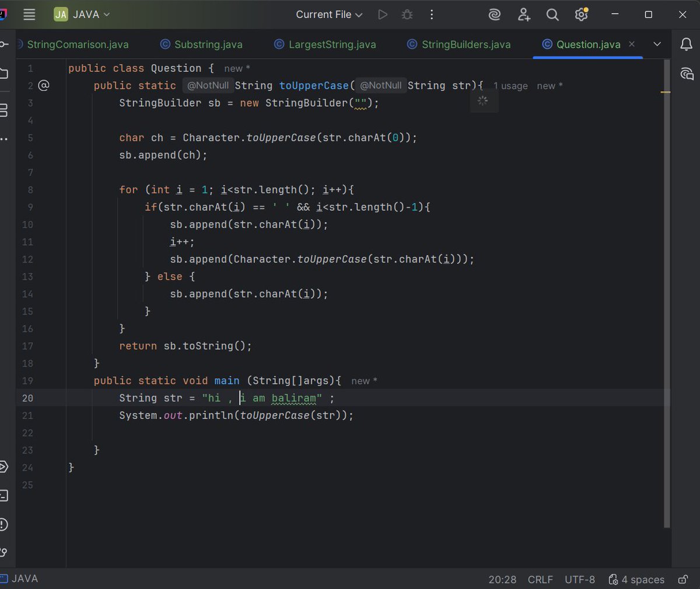Click 'System.out.println' on line 21

tap(176, 416)
